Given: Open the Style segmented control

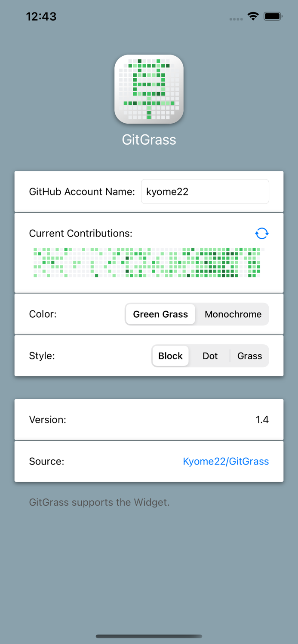Looking at the screenshot, I should 209,355.
